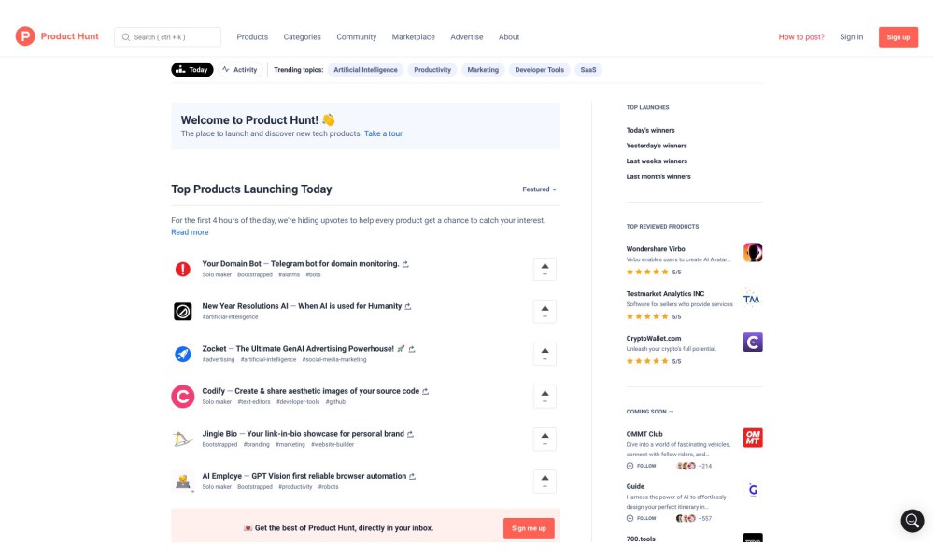Screen dimensions: 934x560
Task: Open the Marketplace menu
Action: 414,37
